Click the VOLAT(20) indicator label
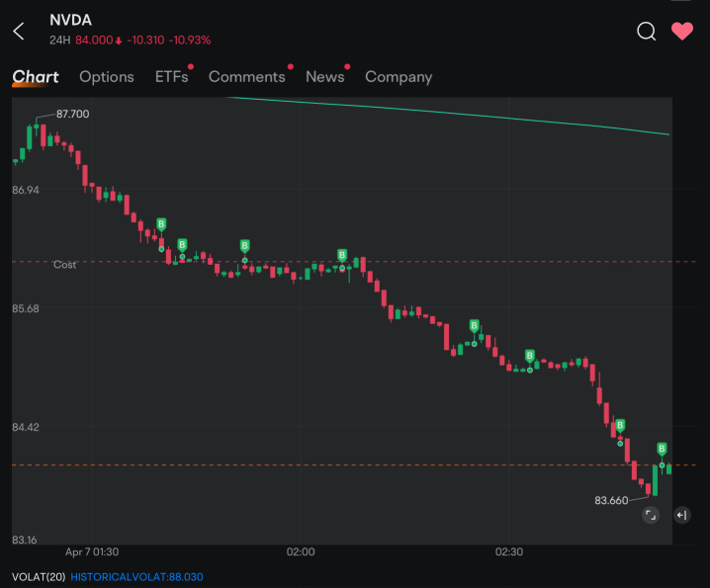 tap(39, 577)
